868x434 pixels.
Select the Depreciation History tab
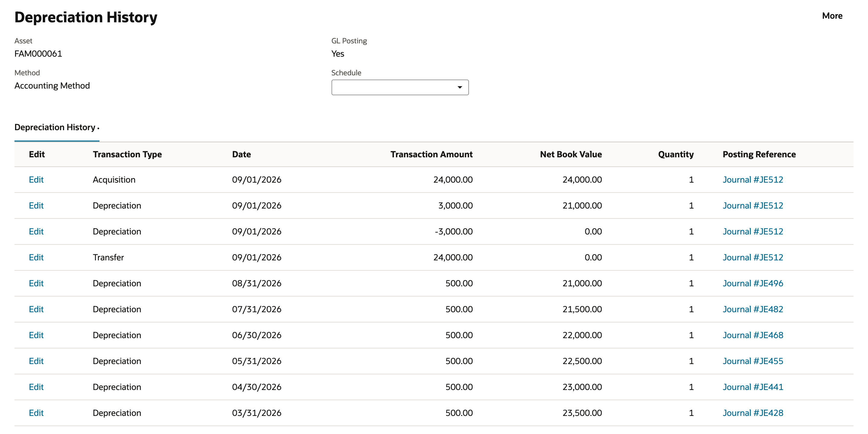click(56, 127)
